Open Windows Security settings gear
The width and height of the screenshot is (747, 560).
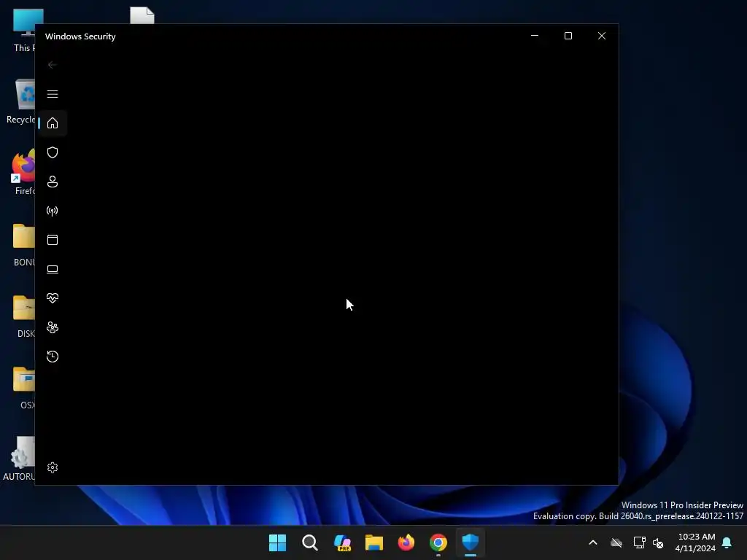tap(53, 467)
